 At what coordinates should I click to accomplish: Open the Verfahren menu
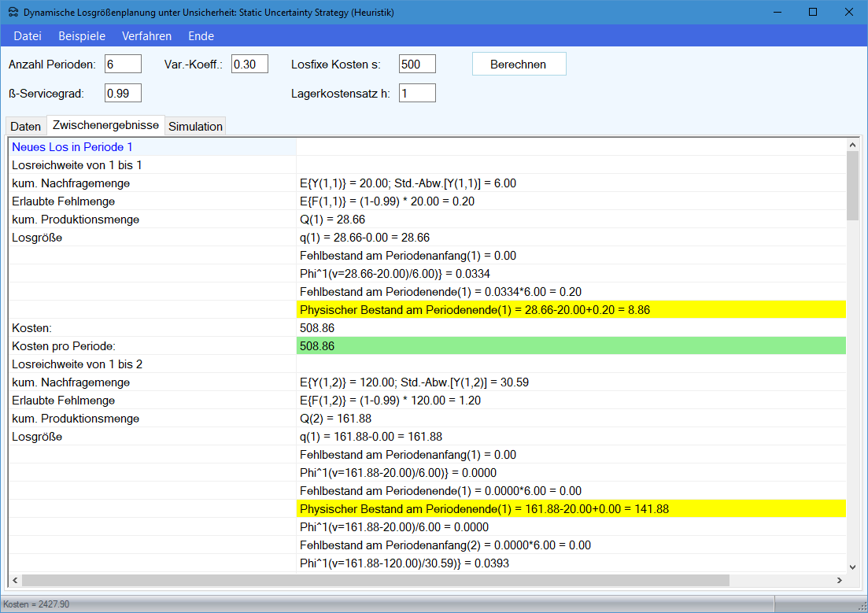(x=146, y=36)
